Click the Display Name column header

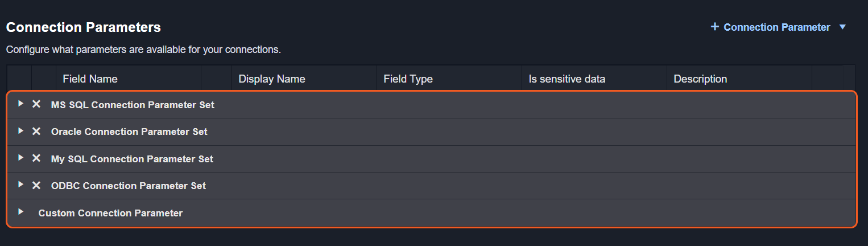coord(272,79)
